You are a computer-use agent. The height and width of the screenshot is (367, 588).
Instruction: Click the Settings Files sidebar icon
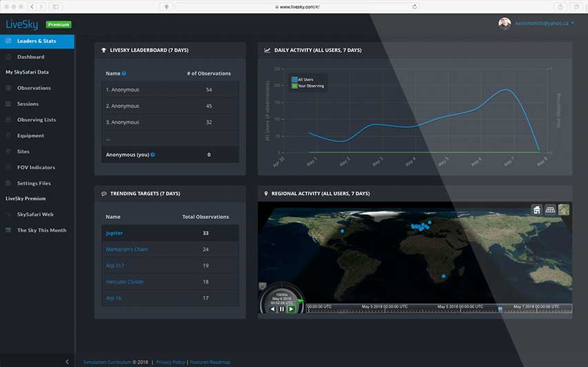click(x=8, y=183)
